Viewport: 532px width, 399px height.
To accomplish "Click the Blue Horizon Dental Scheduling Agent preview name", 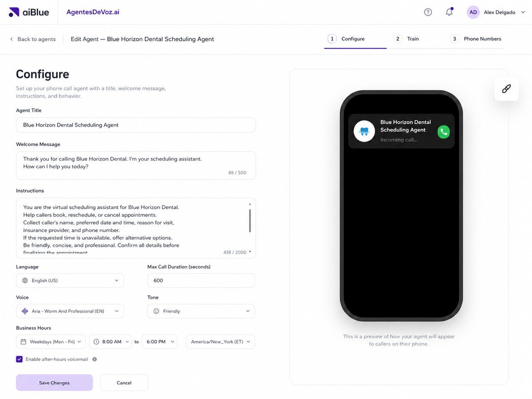I will [406, 126].
